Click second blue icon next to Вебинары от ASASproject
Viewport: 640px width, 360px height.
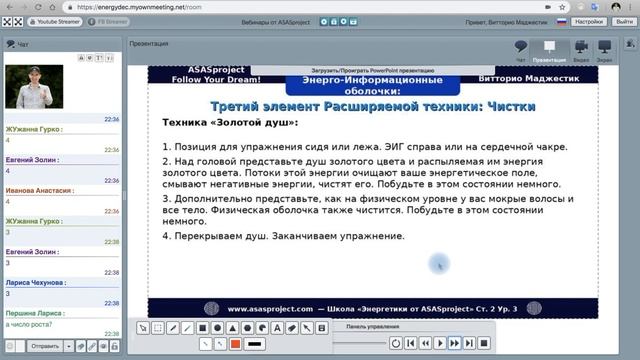333,22
